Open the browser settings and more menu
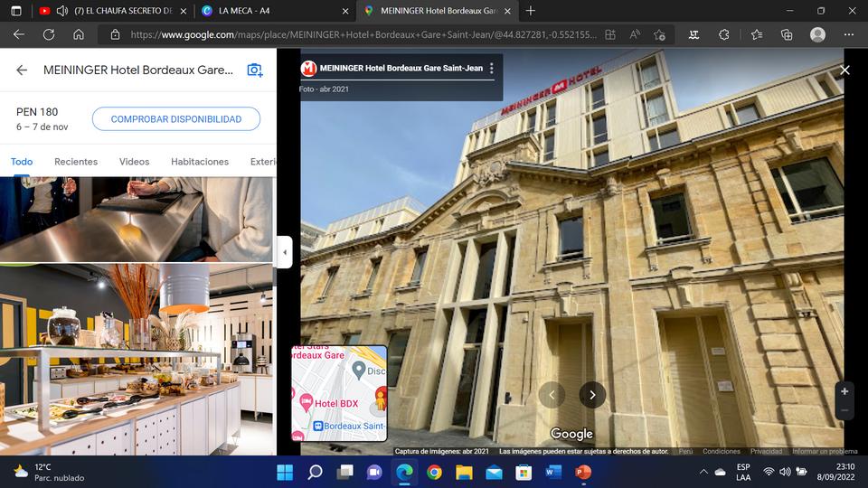Viewport: 868px width, 488px height. [849, 35]
